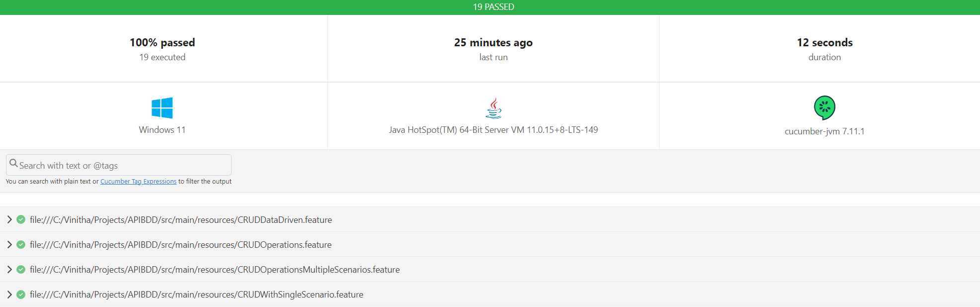Click the green Cucumber logo icon
Viewport: 980px width, 307px height.
(824, 108)
